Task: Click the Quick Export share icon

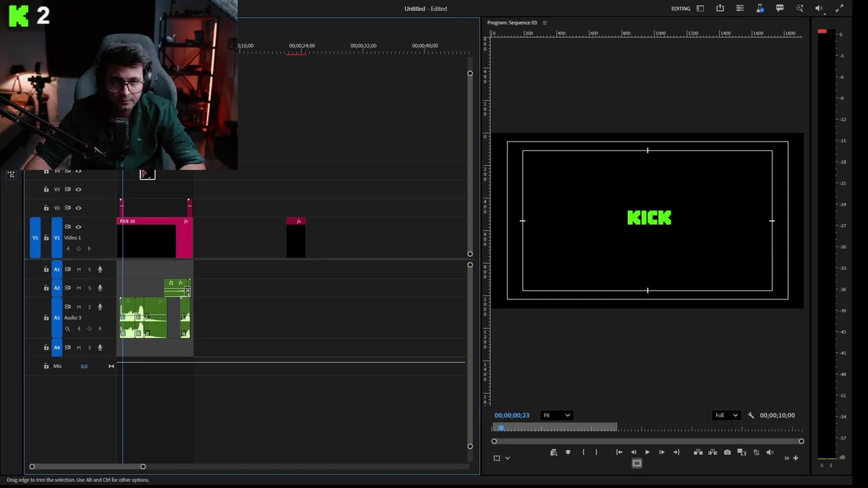Action: pos(720,8)
